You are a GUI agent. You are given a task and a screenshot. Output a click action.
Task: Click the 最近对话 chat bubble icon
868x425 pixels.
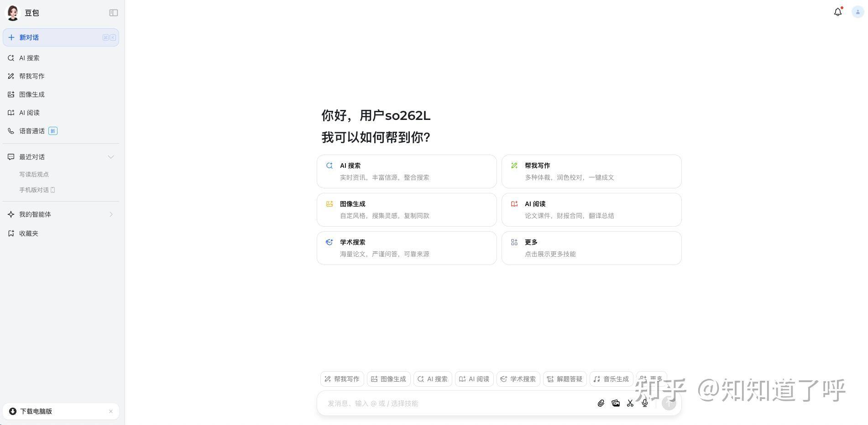point(11,157)
